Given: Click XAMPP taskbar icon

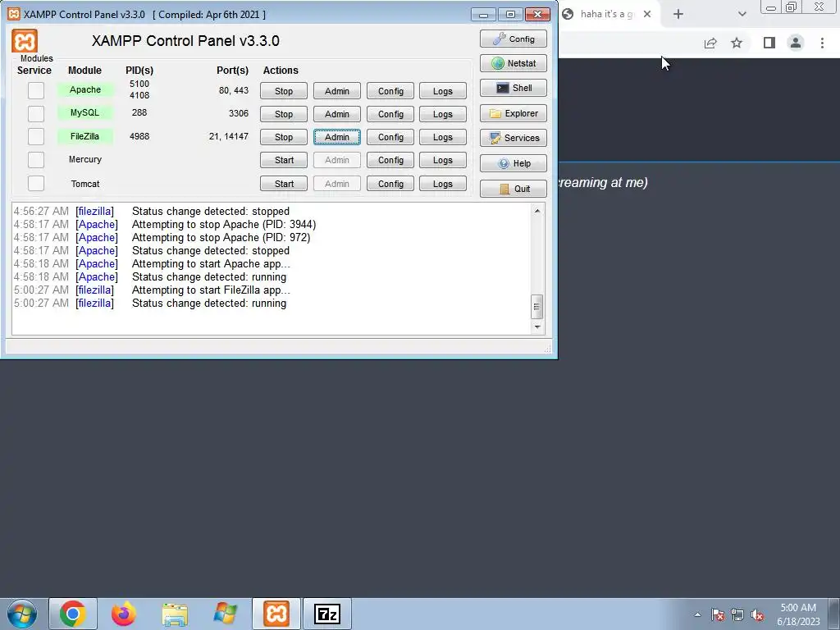Looking at the screenshot, I should click(x=276, y=614).
